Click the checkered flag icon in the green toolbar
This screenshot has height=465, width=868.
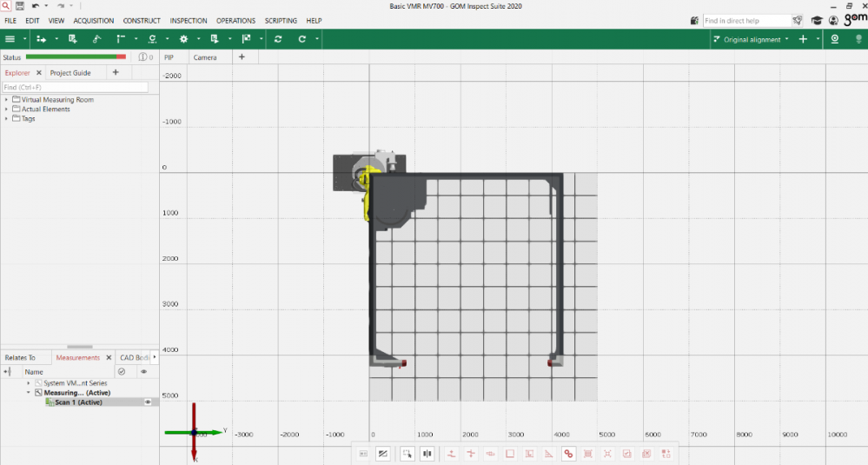(247, 39)
